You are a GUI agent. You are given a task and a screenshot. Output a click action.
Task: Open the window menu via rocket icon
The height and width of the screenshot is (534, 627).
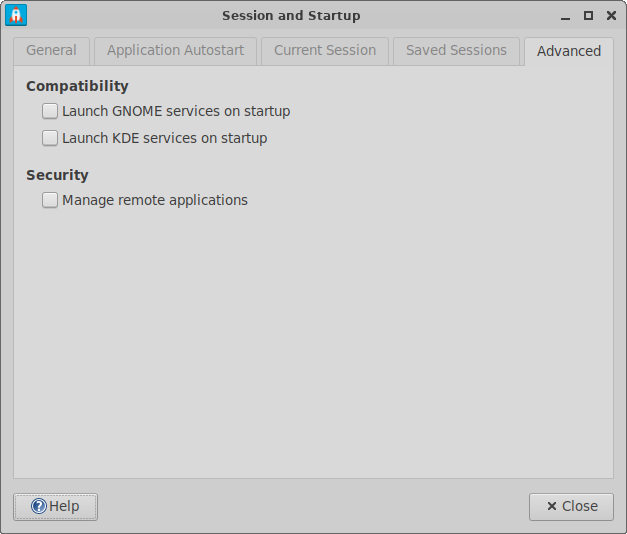16,15
